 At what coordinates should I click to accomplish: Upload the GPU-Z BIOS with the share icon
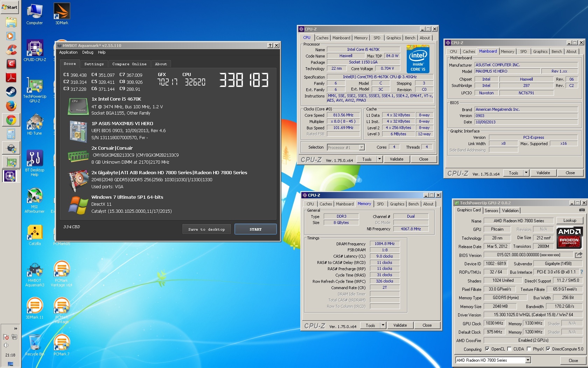tap(579, 255)
